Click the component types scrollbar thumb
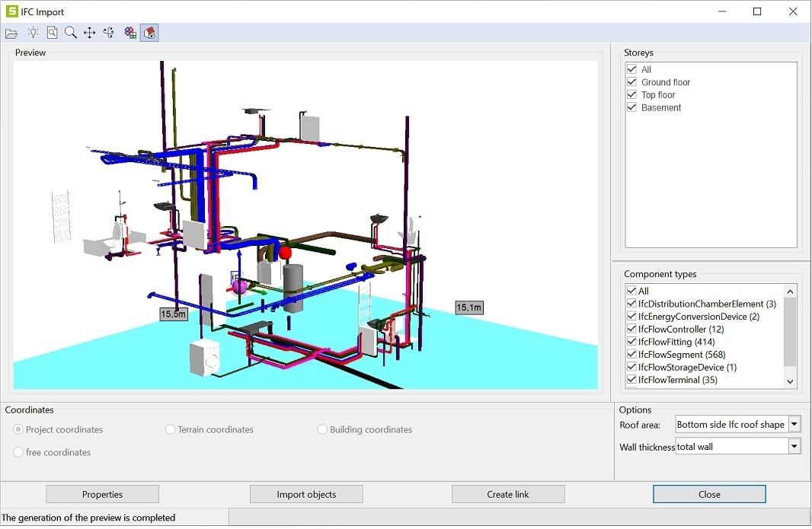The width and height of the screenshot is (812, 529). tap(790, 332)
